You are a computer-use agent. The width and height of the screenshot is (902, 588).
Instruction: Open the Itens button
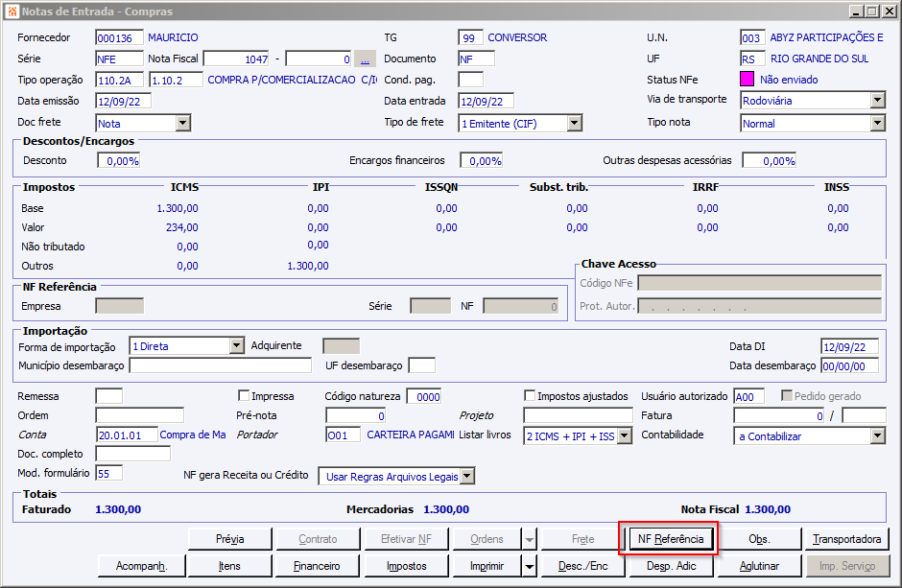pyautogui.click(x=229, y=566)
